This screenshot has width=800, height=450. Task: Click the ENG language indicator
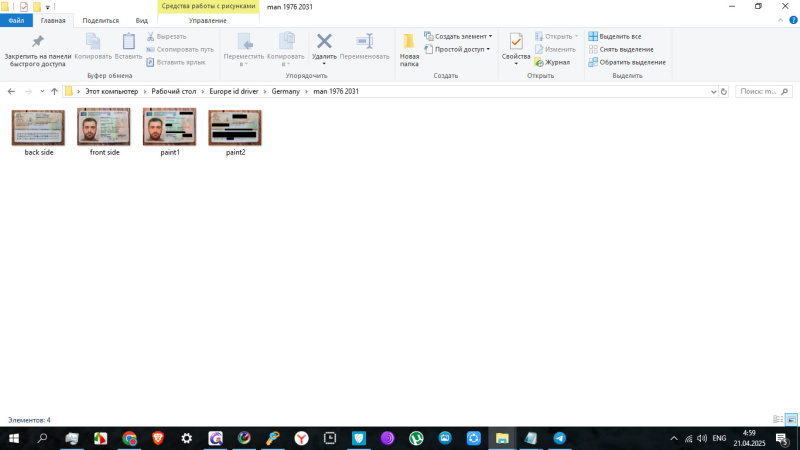pyautogui.click(x=719, y=438)
